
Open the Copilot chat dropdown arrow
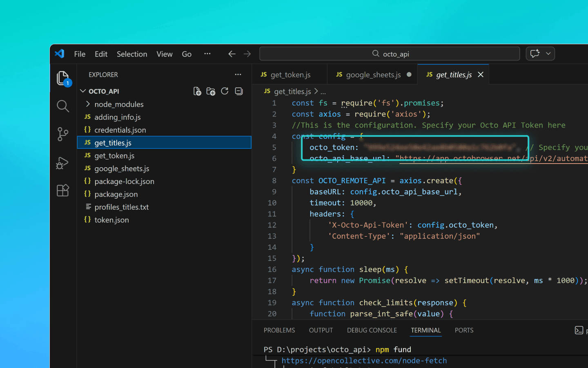[548, 54]
